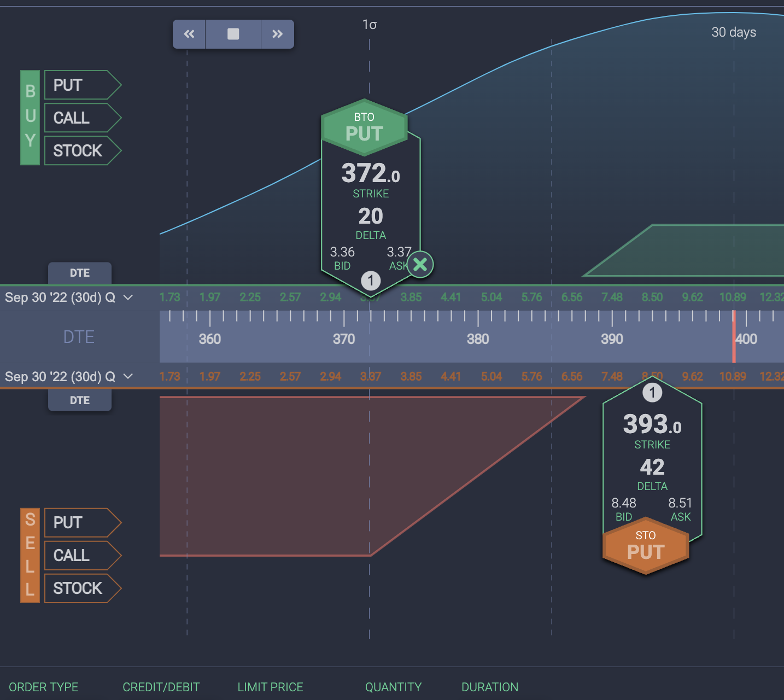
Task: Click the quantity badge on the 372 put
Action: point(371,281)
